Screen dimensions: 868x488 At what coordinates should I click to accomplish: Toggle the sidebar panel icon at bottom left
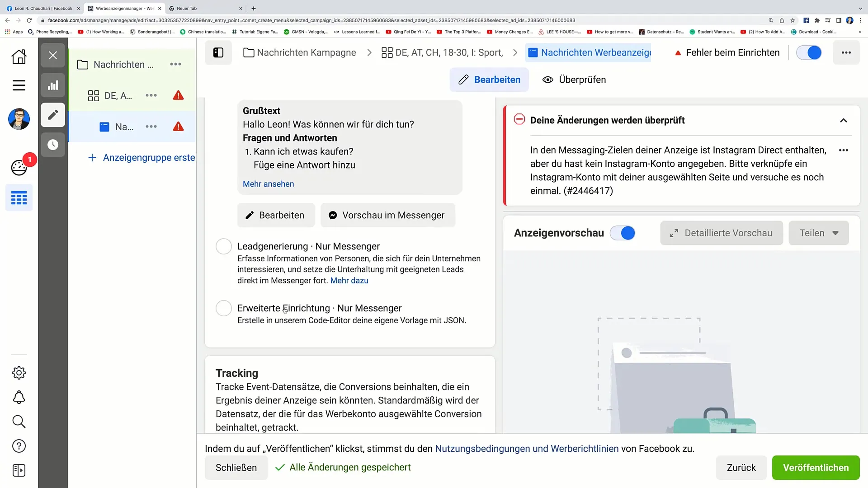[19, 470]
